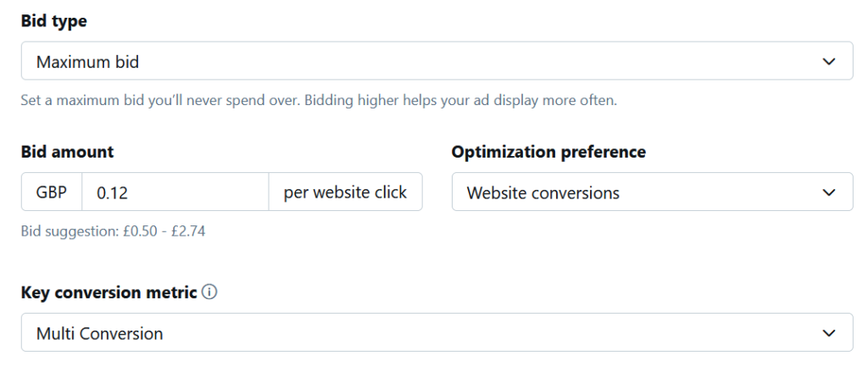Click the Bid amount label
Viewport: 868px width, 367px height.
[67, 152]
